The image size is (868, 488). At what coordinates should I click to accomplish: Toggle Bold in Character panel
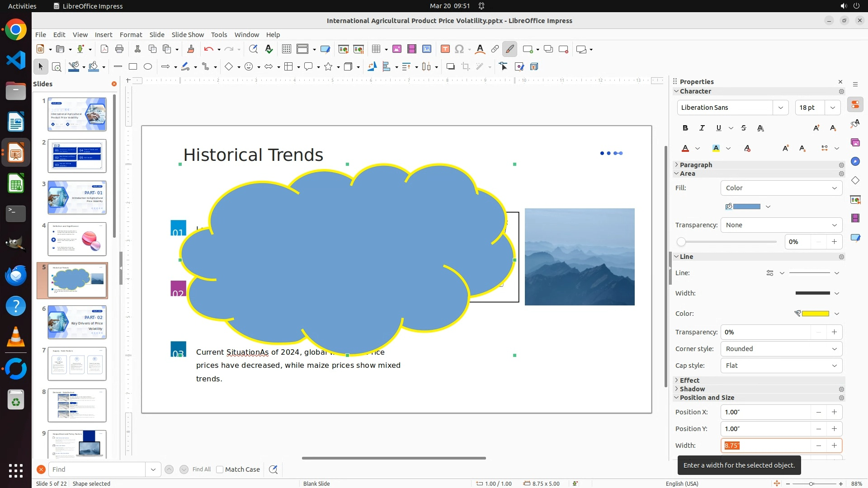pyautogui.click(x=685, y=128)
